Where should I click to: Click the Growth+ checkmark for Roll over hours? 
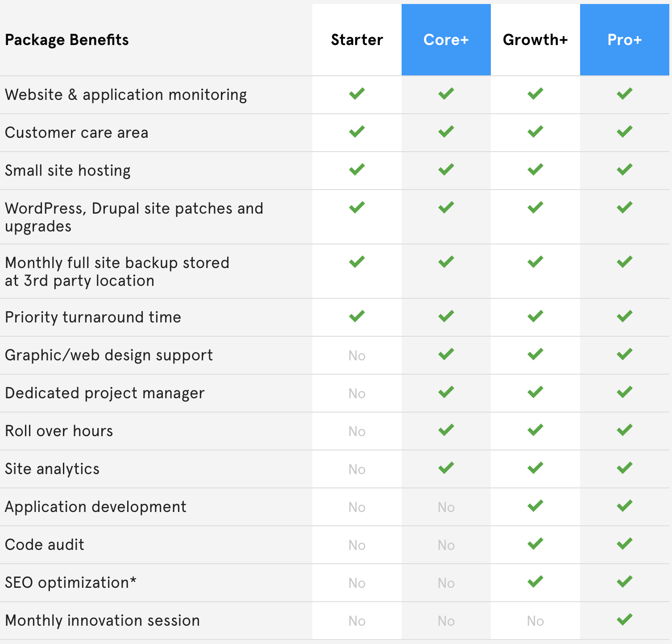coord(535,430)
